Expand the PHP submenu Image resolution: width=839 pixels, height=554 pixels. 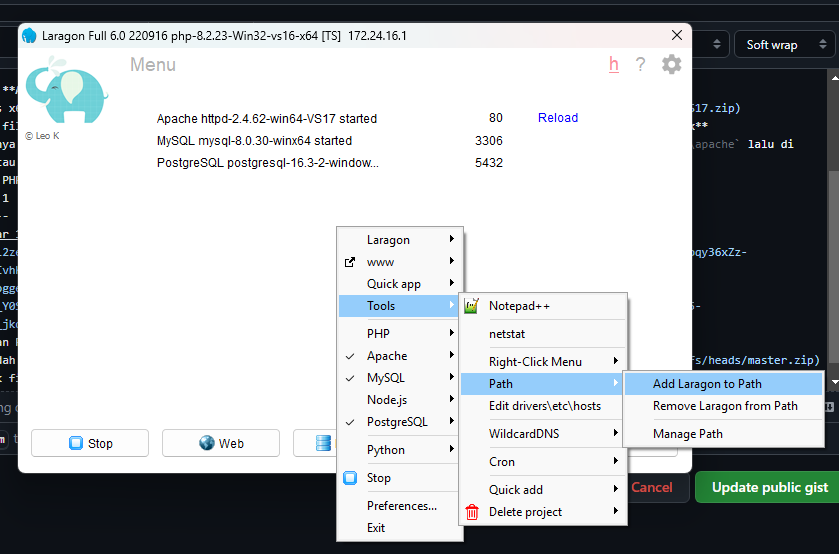click(399, 333)
